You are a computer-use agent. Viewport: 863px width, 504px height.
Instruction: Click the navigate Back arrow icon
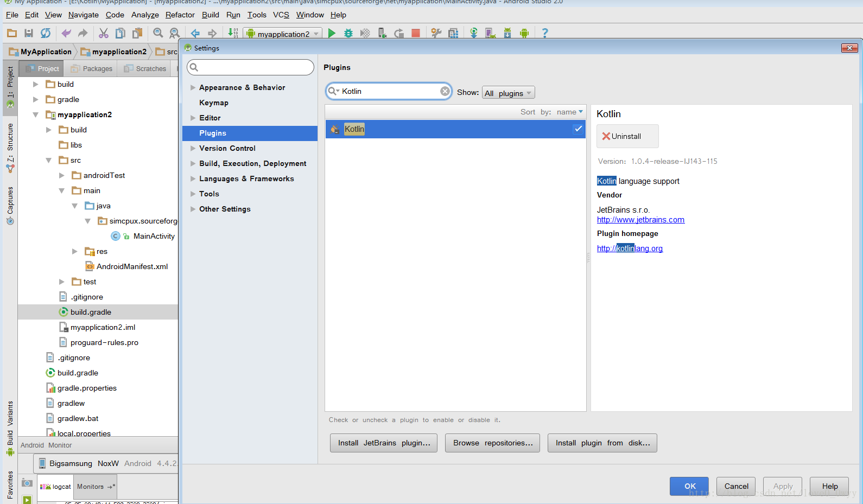(195, 34)
